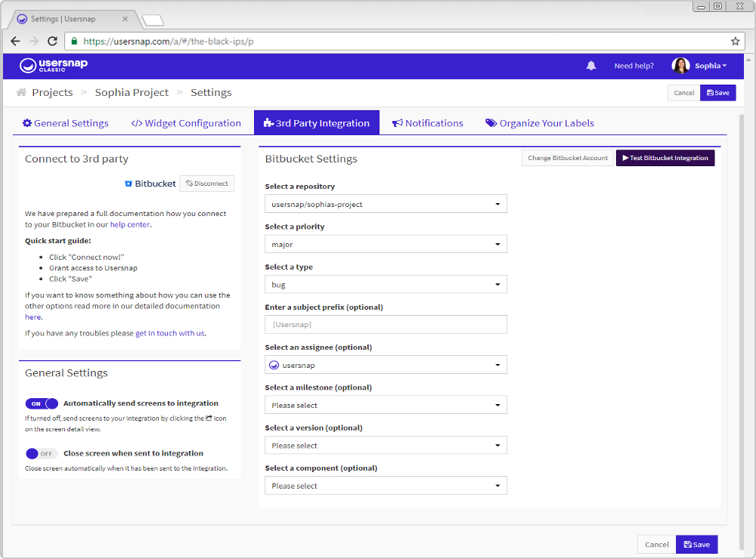The width and height of the screenshot is (756, 559).
Task: Click Change Bitbucket Account button
Action: 568,158
